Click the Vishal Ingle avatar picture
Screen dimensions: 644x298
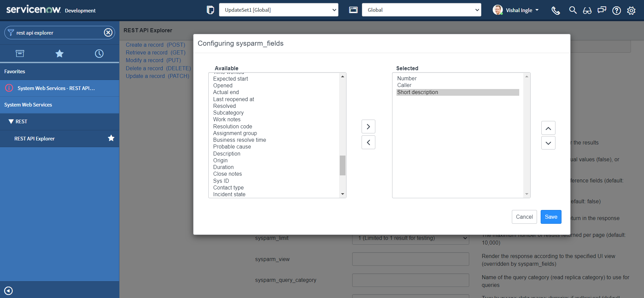(498, 10)
